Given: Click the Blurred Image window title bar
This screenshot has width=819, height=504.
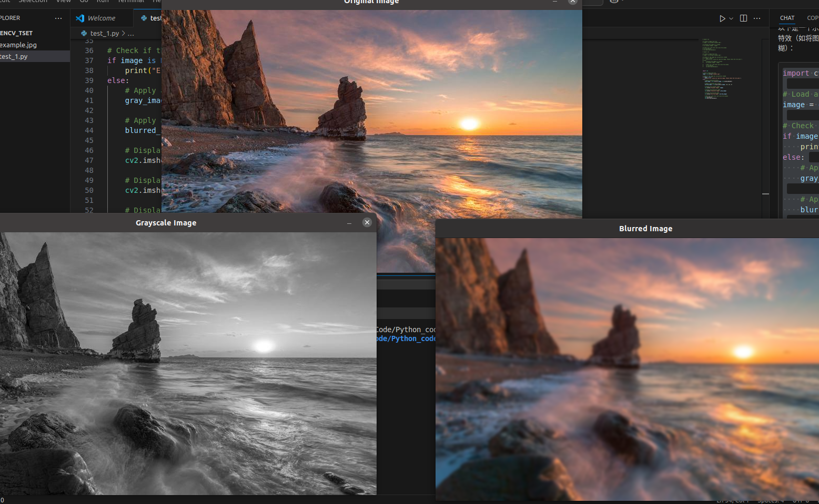Looking at the screenshot, I should point(627,229).
